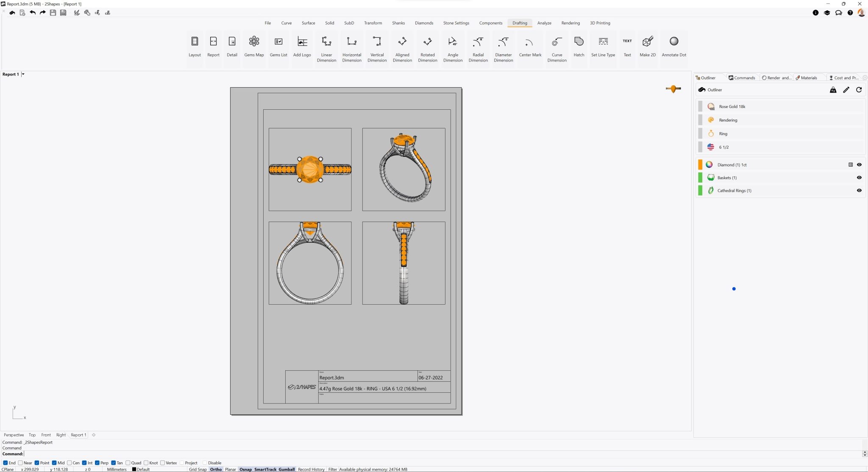Click the green swatch beside Baskets (1)

[700, 178]
